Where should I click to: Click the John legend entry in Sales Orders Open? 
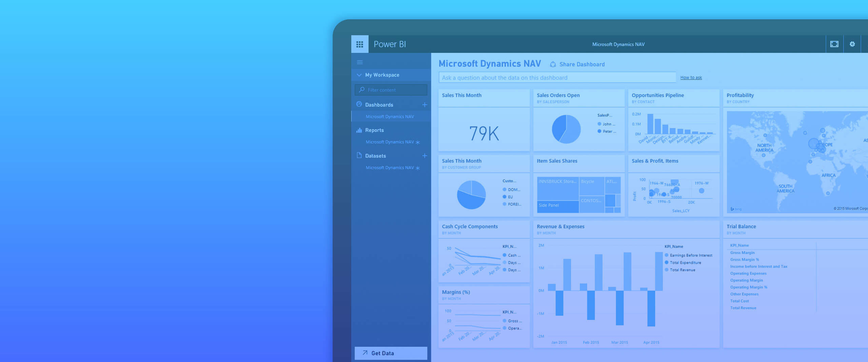pos(607,124)
